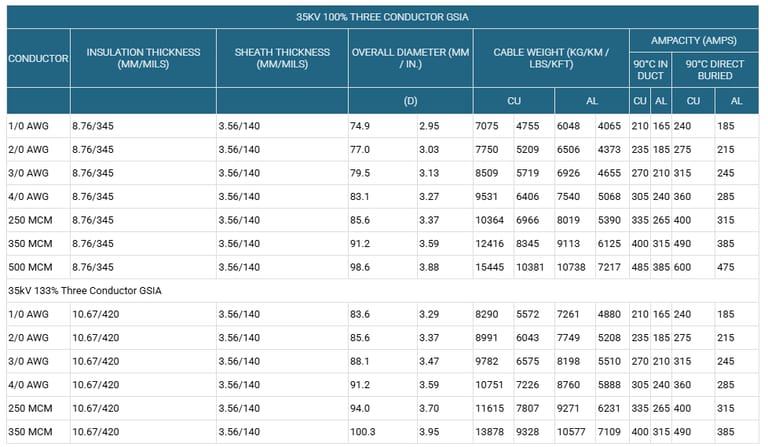
Task: Select the CABLE WEIGHT column header
Action: (x=549, y=58)
